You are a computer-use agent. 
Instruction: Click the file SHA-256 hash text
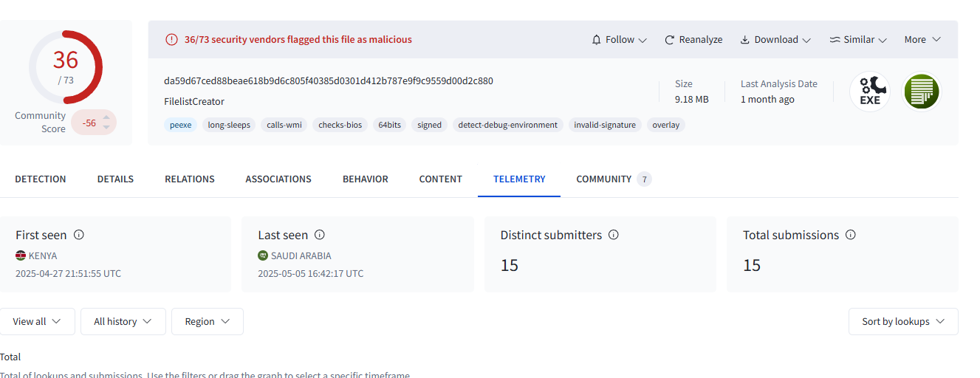[328, 81]
